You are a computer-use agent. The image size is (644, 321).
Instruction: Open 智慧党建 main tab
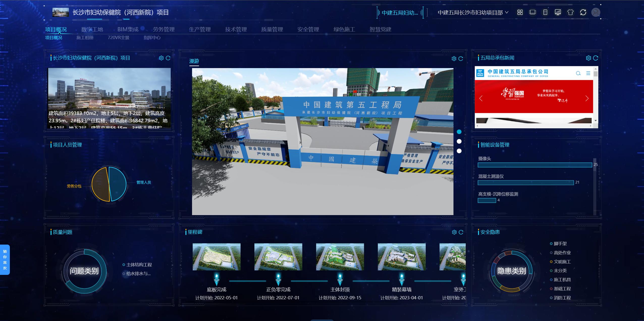coord(380,30)
